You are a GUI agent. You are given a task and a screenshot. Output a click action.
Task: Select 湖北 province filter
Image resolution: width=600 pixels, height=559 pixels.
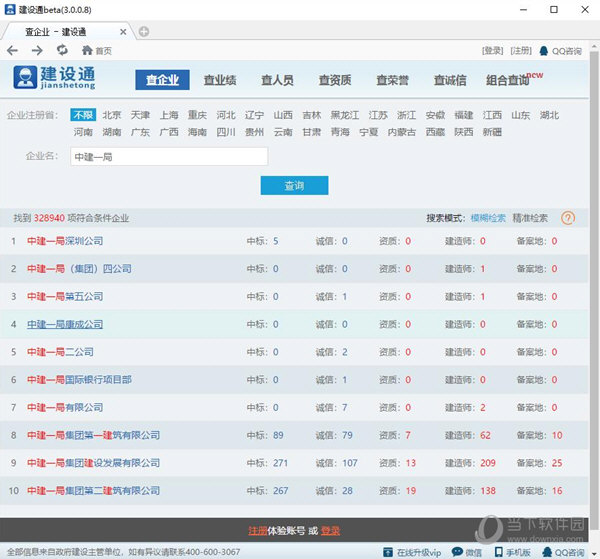coord(549,115)
